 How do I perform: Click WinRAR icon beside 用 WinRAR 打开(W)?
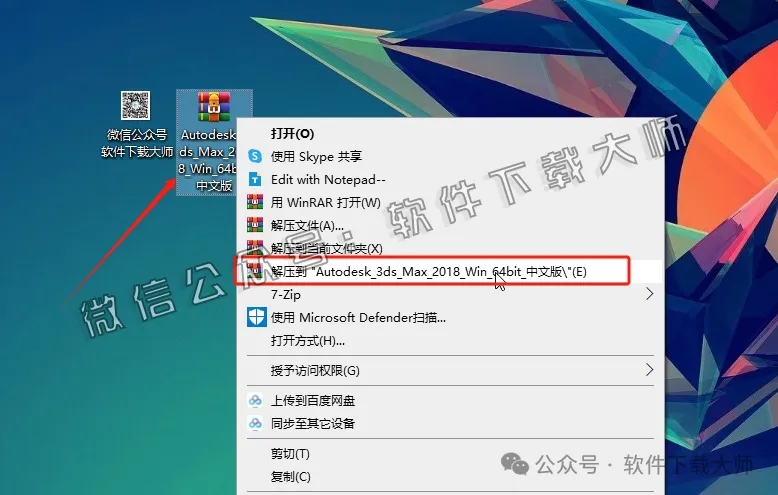click(x=255, y=202)
